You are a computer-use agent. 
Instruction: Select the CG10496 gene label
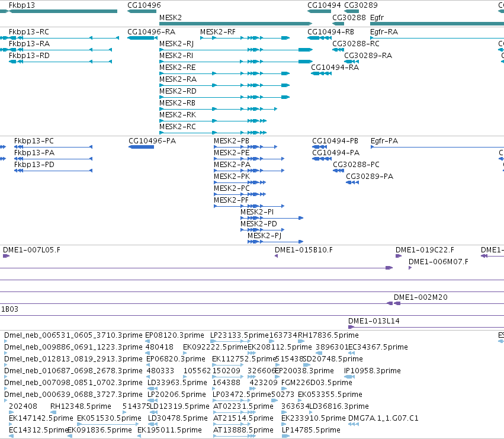point(144,5)
